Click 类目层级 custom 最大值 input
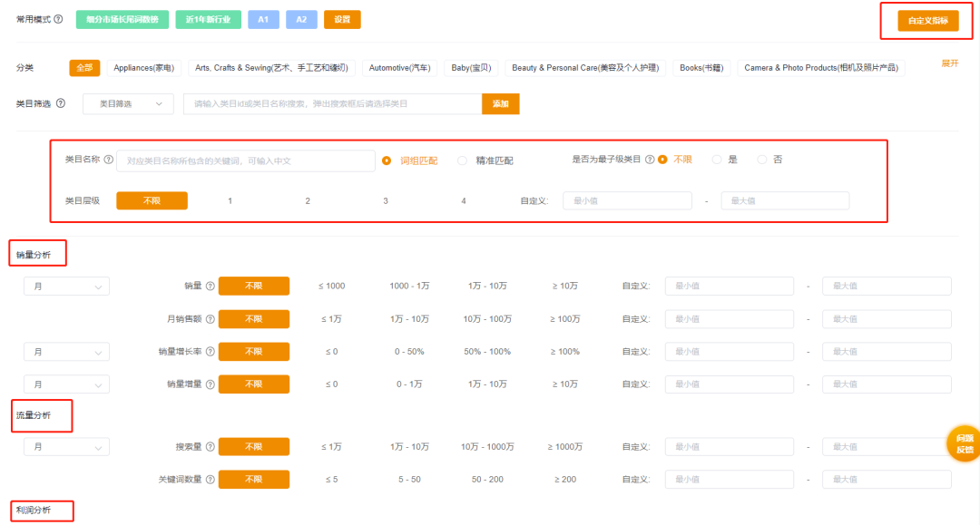 (x=785, y=200)
